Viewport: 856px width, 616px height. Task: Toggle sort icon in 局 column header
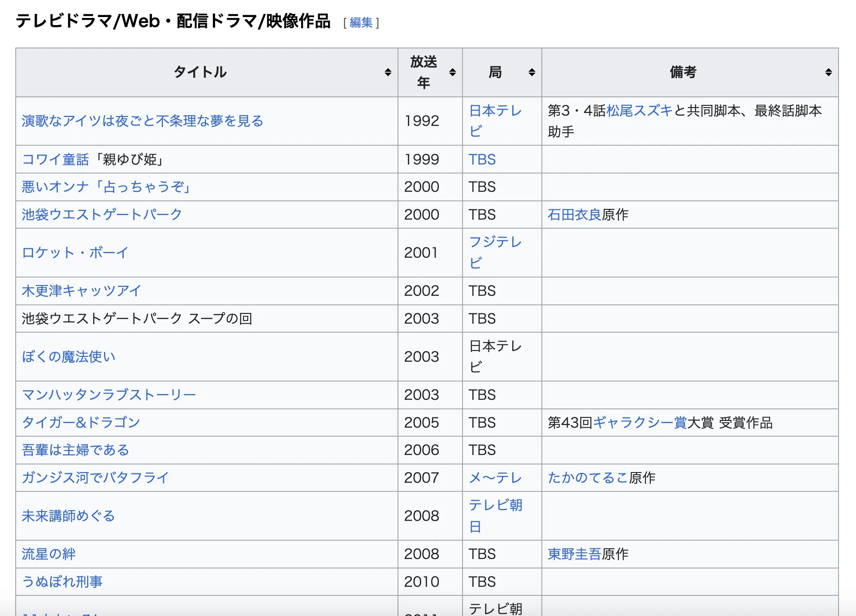(x=532, y=72)
